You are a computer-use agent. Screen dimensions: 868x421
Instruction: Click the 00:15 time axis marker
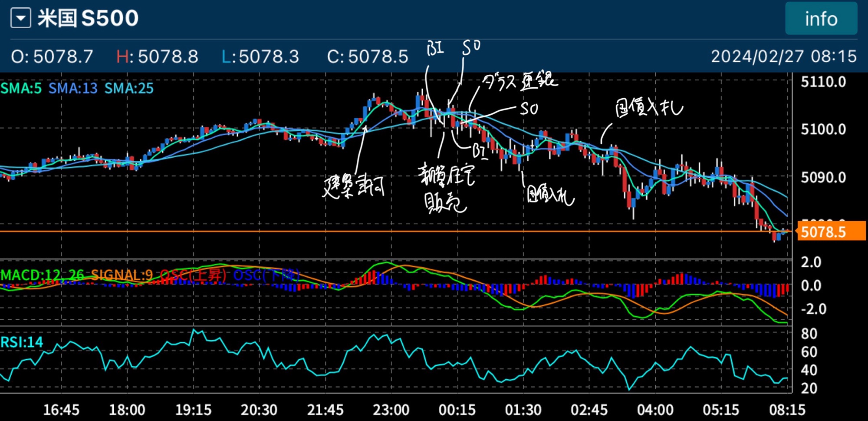[x=457, y=409]
